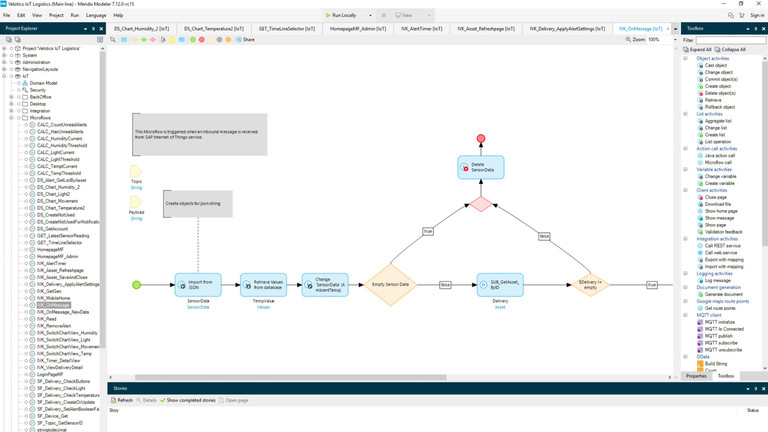Pick Retrieve in Object activities toolbox

coord(712,100)
